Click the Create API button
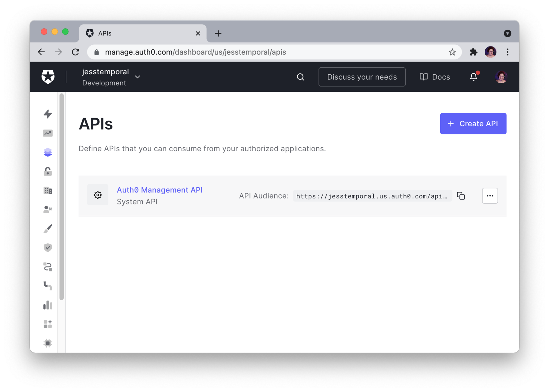This screenshot has width=549, height=392. tap(473, 123)
